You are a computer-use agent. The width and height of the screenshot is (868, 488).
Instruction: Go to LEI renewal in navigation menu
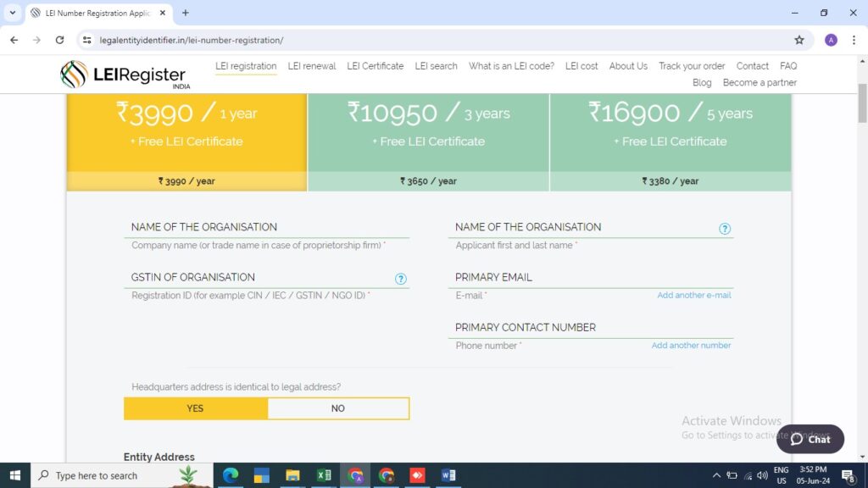coord(312,66)
